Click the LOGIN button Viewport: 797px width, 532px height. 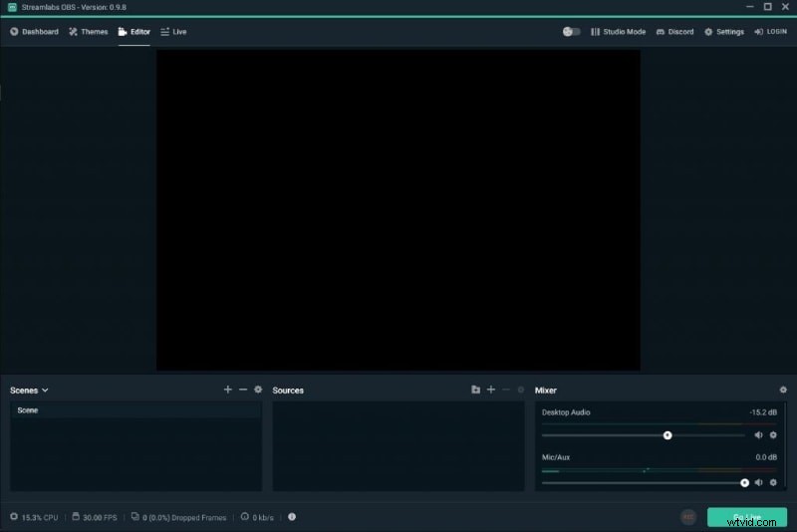pyautogui.click(x=770, y=32)
